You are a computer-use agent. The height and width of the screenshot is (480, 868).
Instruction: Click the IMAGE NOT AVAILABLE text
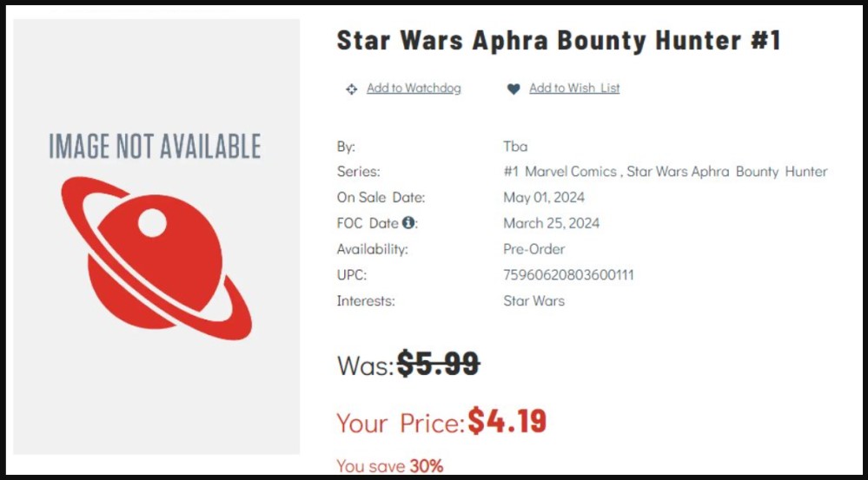(155, 146)
